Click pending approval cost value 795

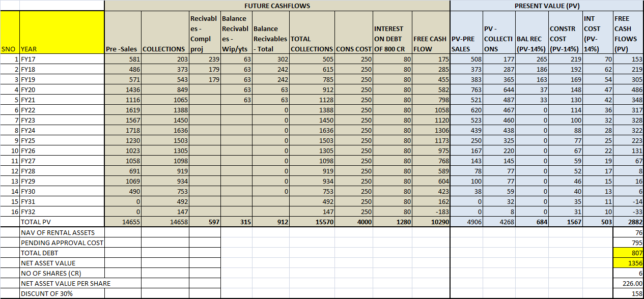point(628,243)
